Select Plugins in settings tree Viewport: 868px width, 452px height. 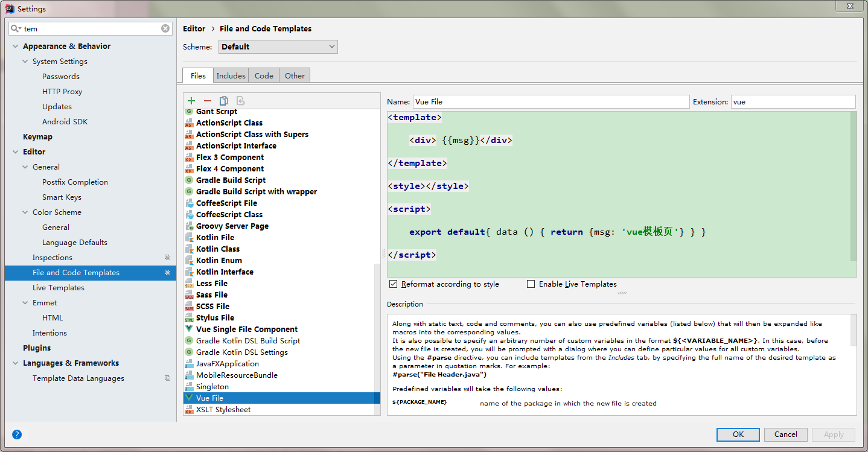point(37,348)
